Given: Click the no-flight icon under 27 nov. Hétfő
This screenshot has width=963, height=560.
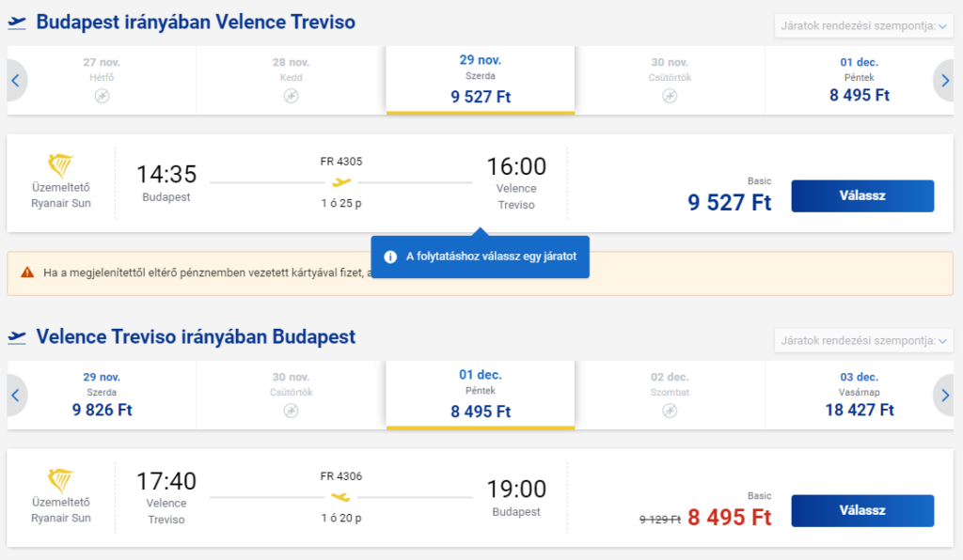Looking at the screenshot, I should click(102, 96).
